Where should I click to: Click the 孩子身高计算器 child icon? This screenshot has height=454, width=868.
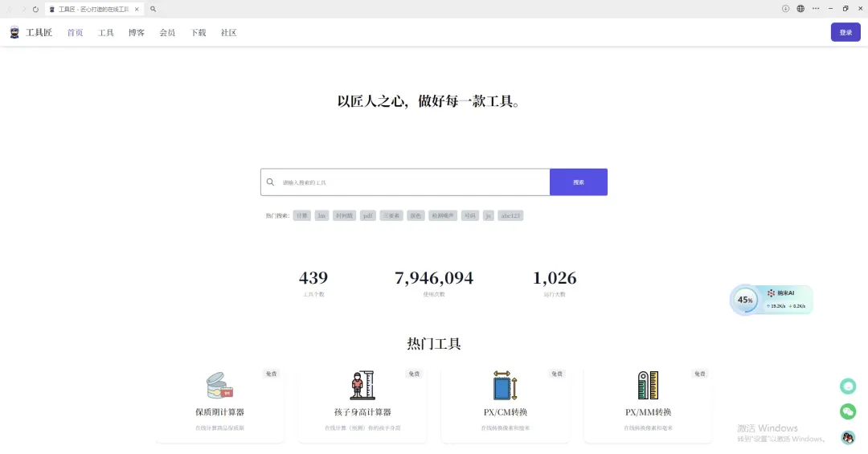coord(362,386)
